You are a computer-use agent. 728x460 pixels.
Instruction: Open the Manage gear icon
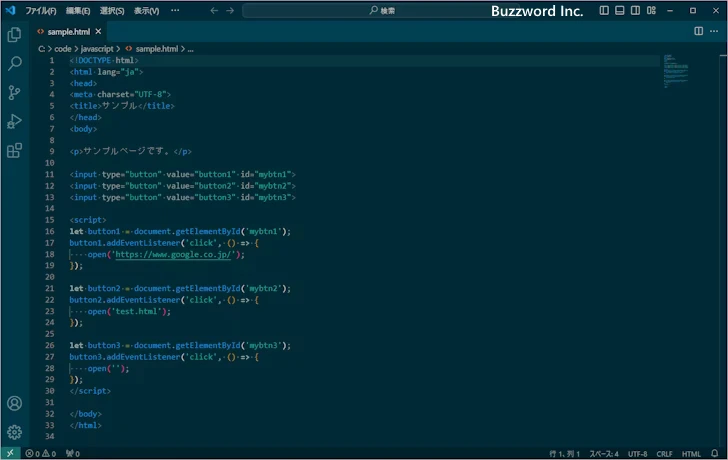14,432
